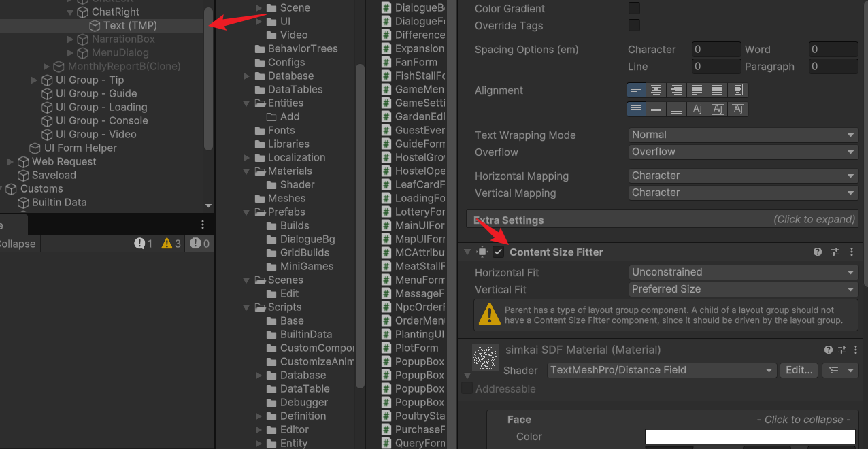The height and width of the screenshot is (449, 868).
Task: Open the Shader TextMeshPro/Distance Field dropdown
Action: click(x=662, y=370)
